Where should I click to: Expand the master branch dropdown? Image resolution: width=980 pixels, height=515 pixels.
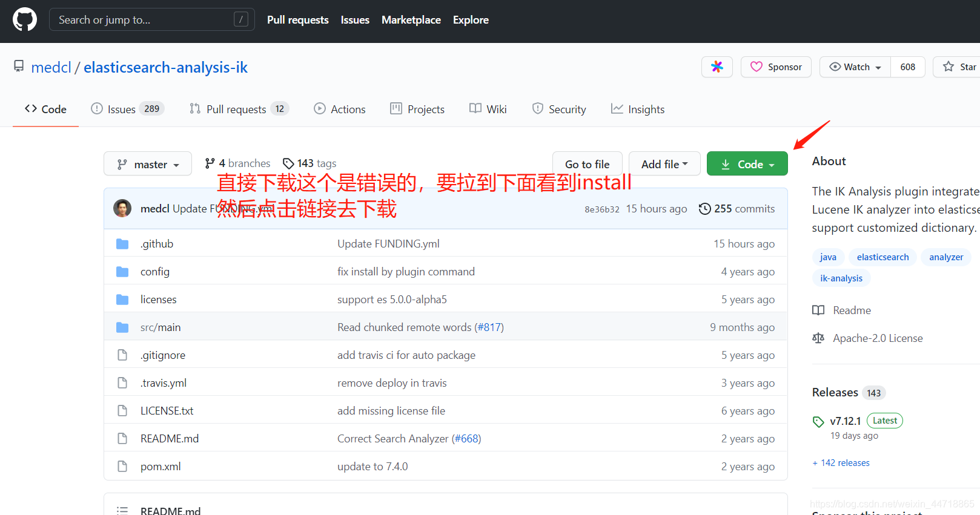(x=148, y=164)
